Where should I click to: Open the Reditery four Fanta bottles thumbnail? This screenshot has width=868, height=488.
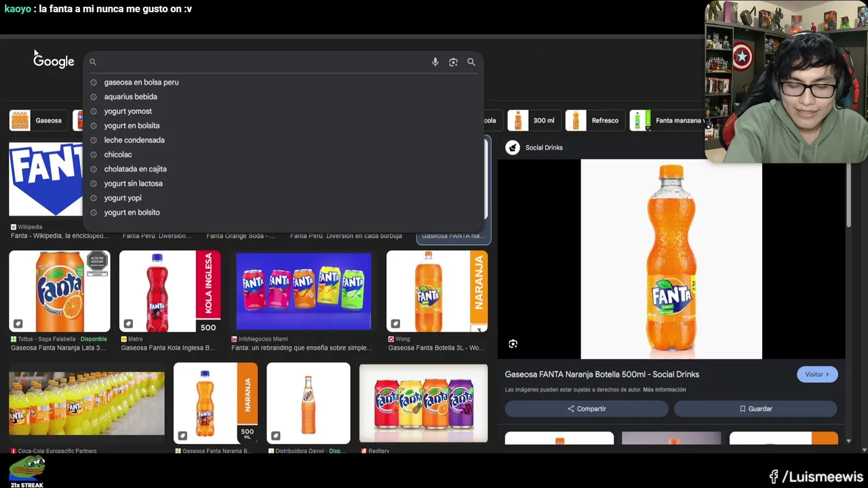423,403
